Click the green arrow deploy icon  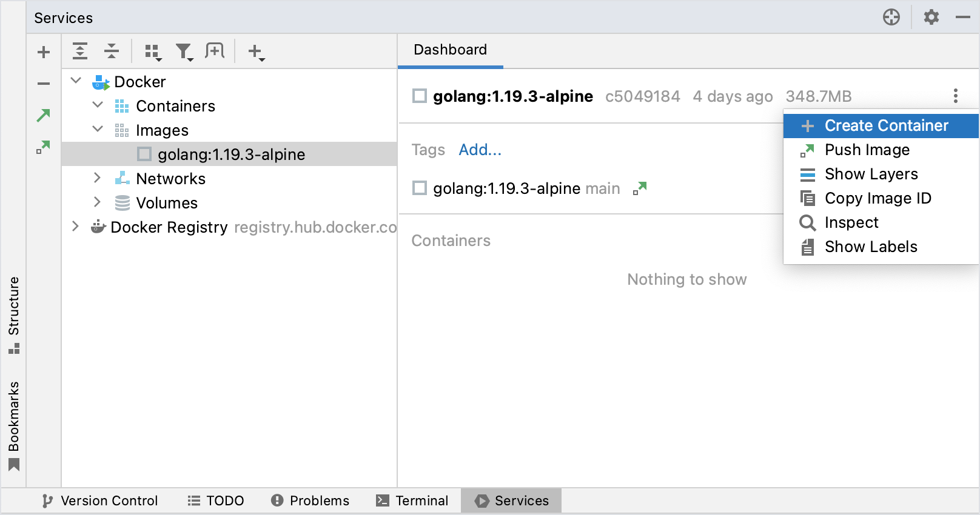(44, 115)
